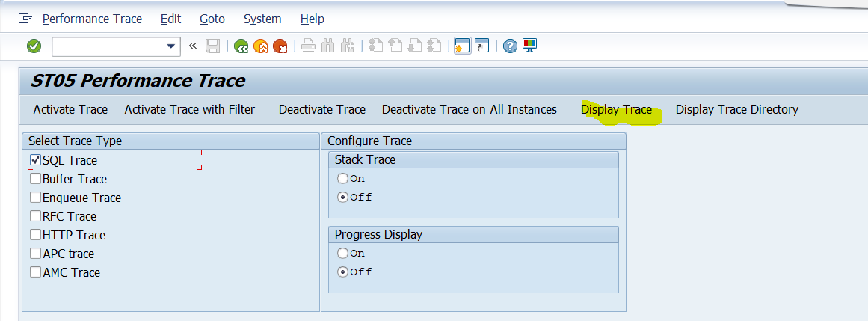Open Help via blue question mark icon
The height and width of the screenshot is (321, 868).
[x=510, y=46]
